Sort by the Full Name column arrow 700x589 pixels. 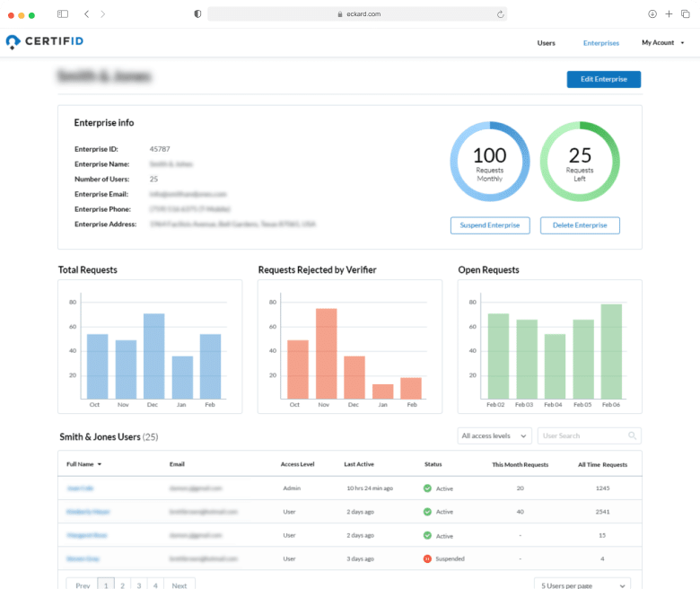click(100, 464)
